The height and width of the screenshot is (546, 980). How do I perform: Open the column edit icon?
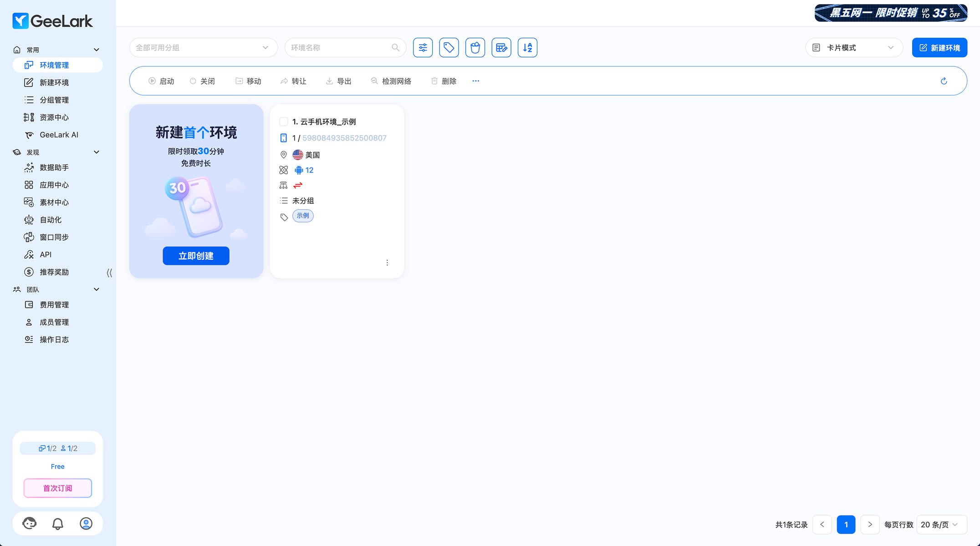[x=501, y=48]
